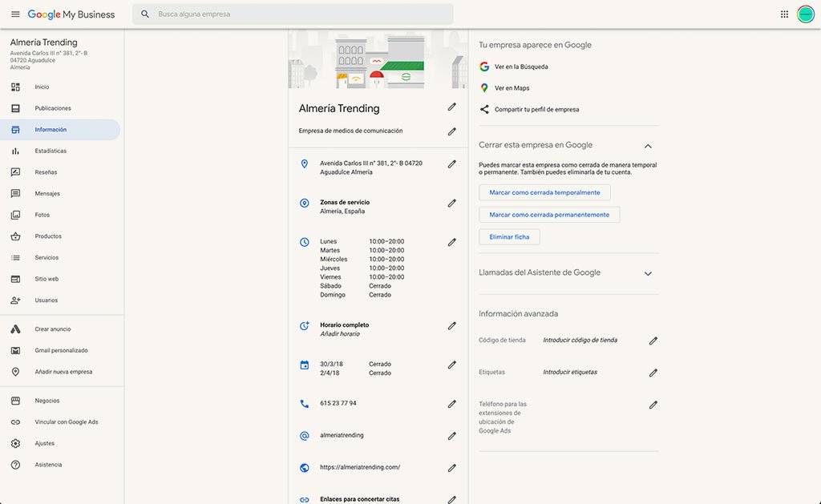The image size is (821, 504).
Task: Edit the Google Ads extension phone
Action: [653, 405]
